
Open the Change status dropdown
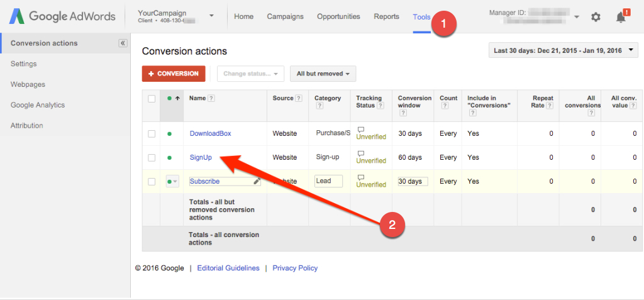point(250,74)
